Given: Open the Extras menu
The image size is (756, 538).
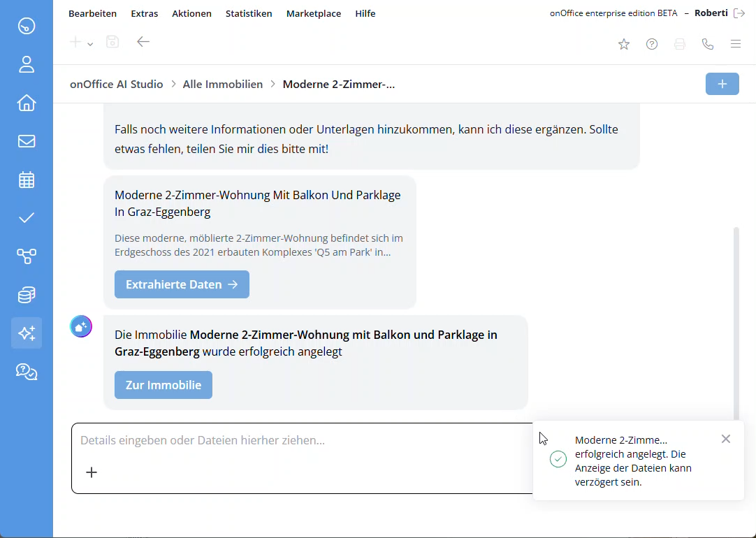Looking at the screenshot, I should coord(144,13).
